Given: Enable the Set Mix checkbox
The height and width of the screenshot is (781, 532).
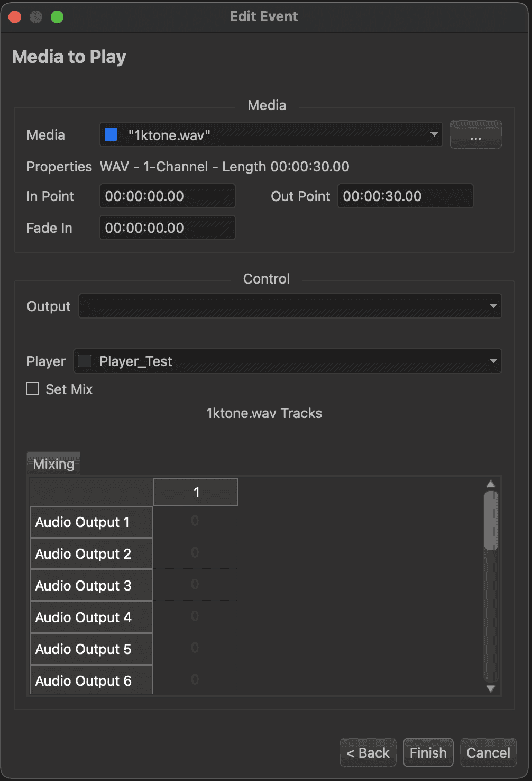Looking at the screenshot, I should point(33,389).
